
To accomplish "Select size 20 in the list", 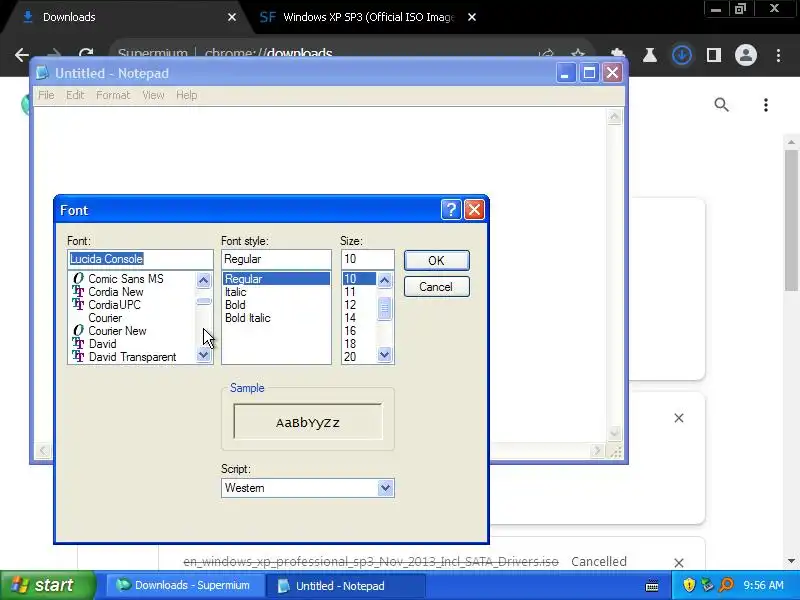I will pyautogui.click(x=350, y=357).
